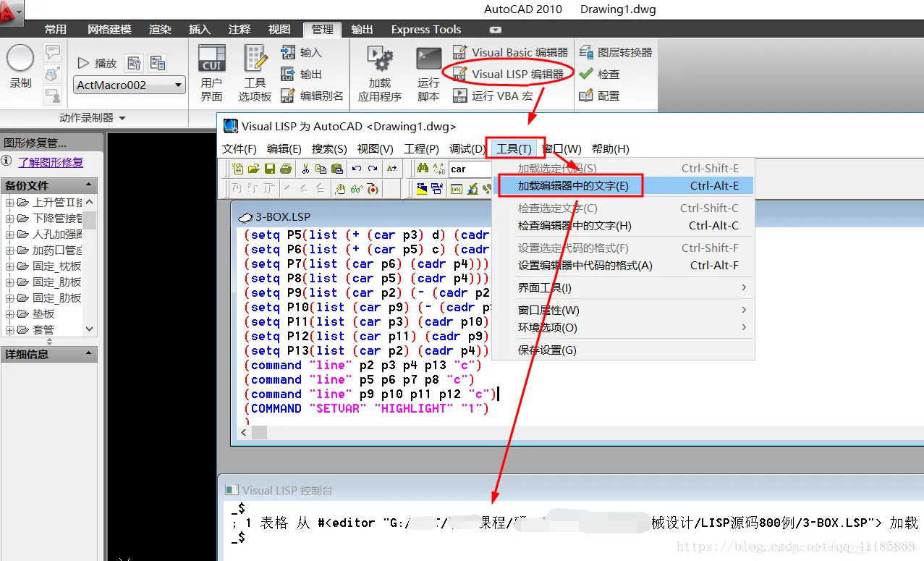The height and width of the screenshot is (561, 924).
Task: Open the 视图(V) menu in Visual LISP
Action: [376, 148]
